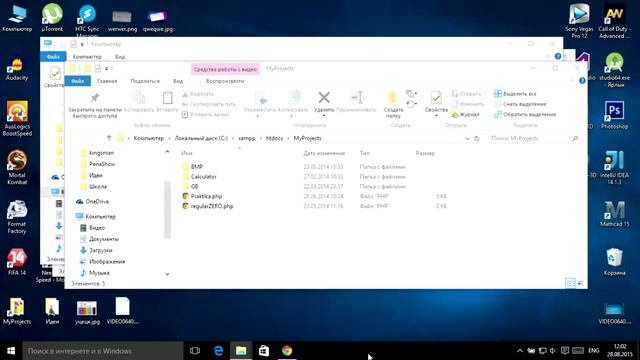640x360 pixels.
Task: Switch to Воспроизвести ribbon tab
Action: pos(225,81)
